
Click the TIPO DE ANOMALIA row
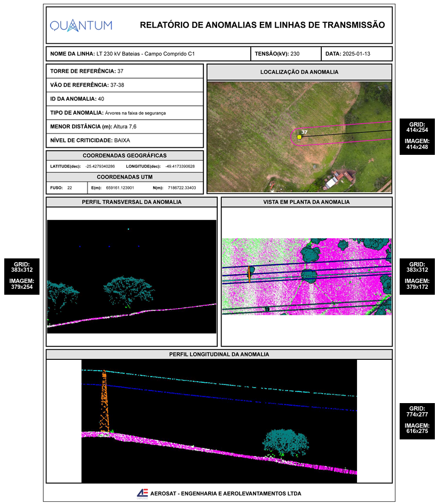point(125,113)
